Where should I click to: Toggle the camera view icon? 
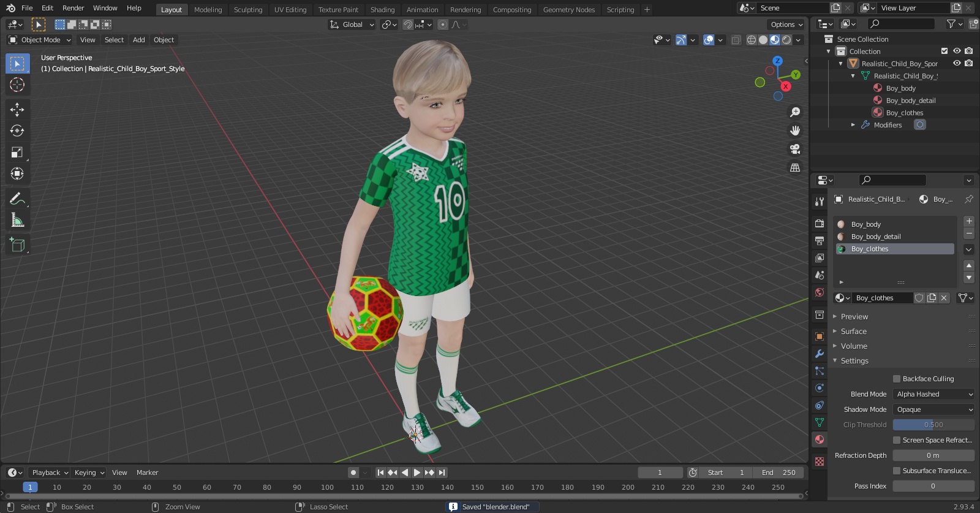[x=795, y=149]
